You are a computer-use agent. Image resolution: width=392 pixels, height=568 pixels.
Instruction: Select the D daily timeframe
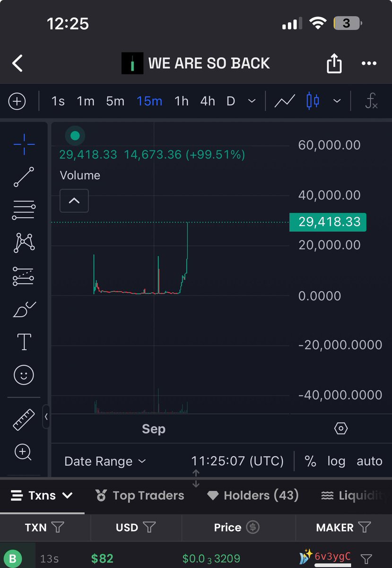pyautogui.click(x=231, y=101)
